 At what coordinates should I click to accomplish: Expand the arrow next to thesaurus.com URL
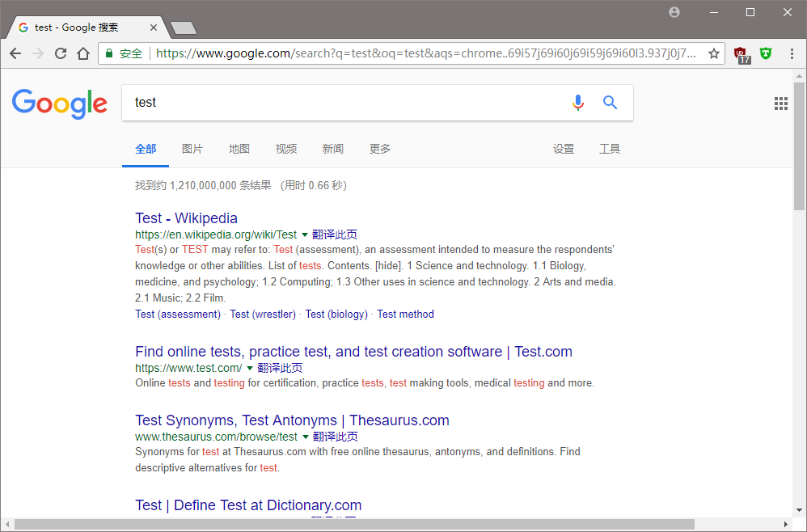tap(305, 437)
